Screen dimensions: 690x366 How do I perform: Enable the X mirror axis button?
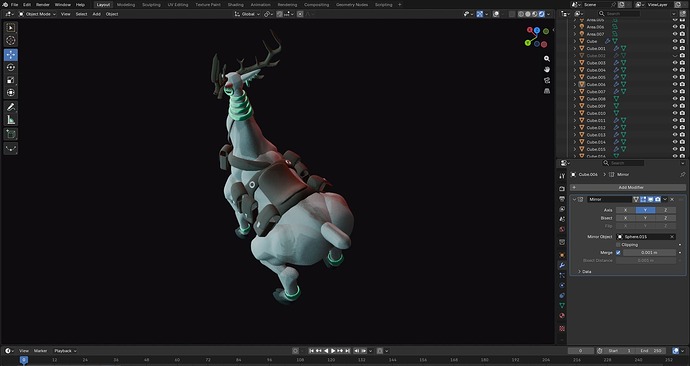[x=625, y=210]
